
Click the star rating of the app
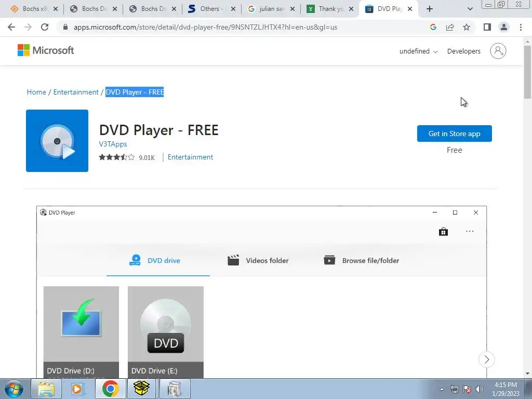(x=117, y=157)
